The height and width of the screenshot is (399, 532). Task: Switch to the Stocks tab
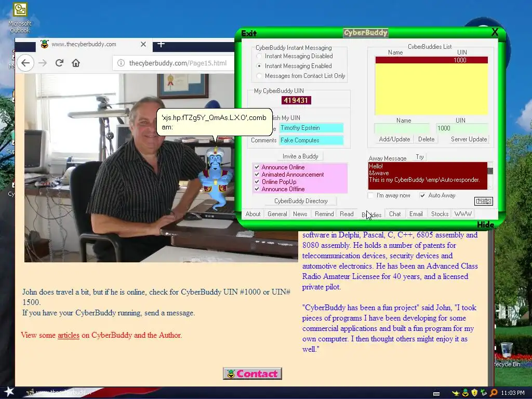click(440, 214)
